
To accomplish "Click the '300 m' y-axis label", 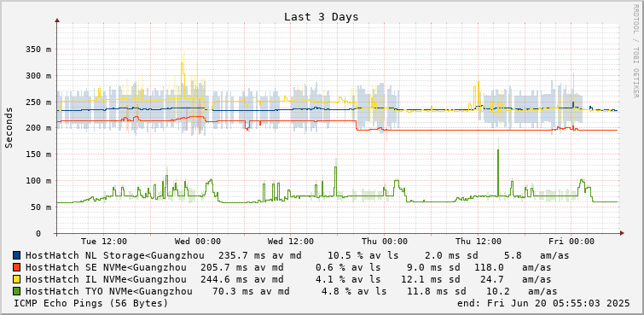I will click(x=38, y=76).
